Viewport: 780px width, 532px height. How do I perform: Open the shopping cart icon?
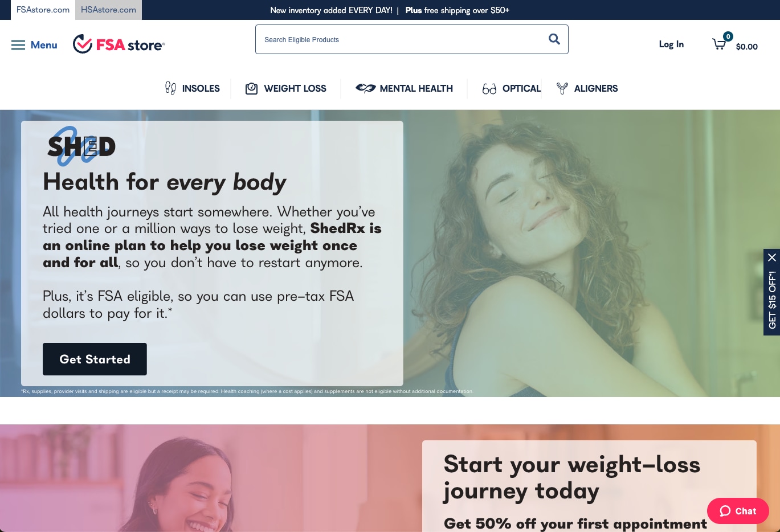tap(719, 44)
